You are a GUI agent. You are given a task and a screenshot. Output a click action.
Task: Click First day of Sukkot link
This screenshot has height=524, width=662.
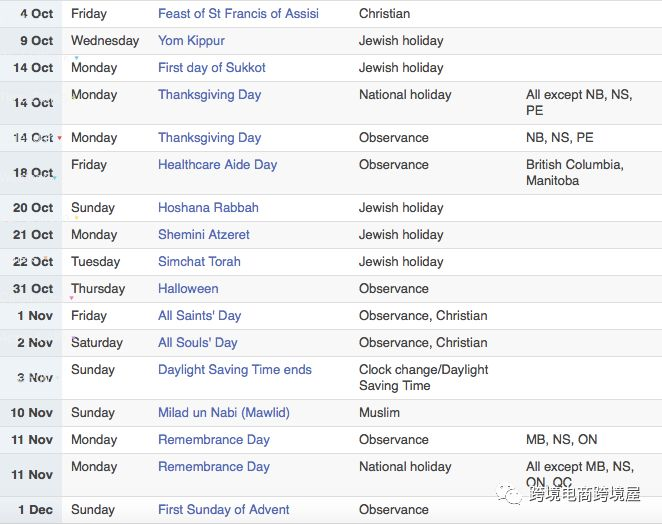(x=212, y=68)
